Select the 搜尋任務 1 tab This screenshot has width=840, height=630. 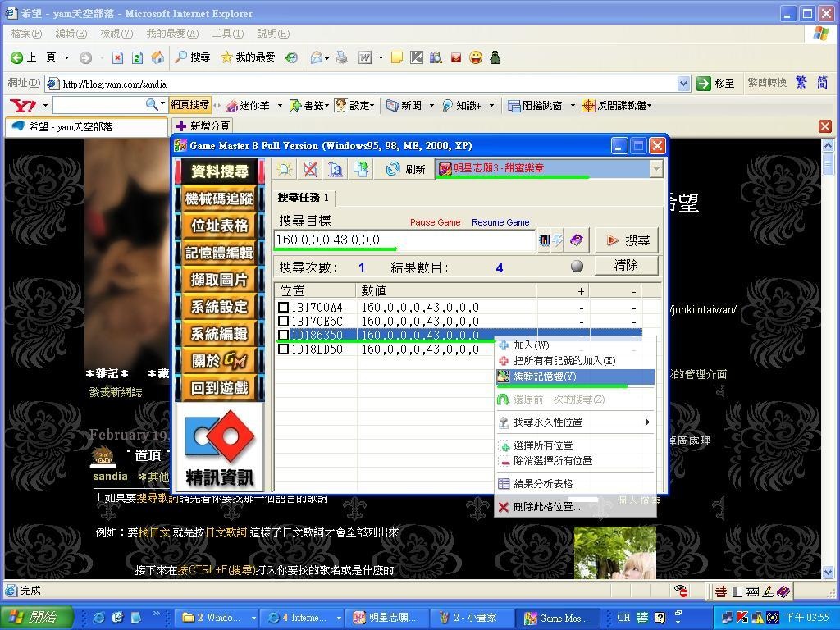point(304,198)
